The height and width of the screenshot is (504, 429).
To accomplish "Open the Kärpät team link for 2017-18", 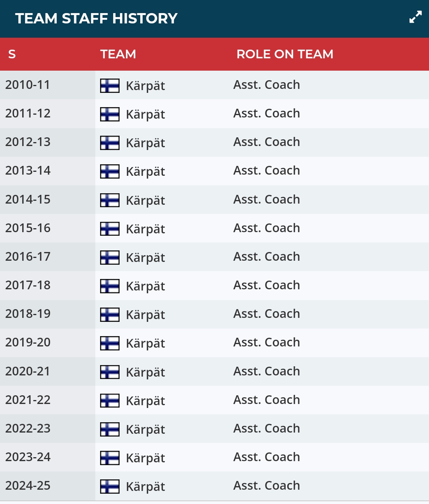I will click(145, 286).
